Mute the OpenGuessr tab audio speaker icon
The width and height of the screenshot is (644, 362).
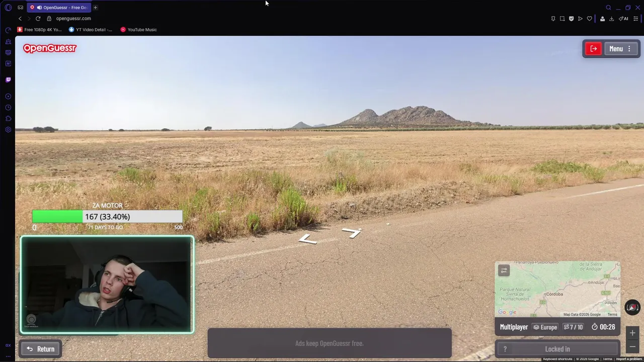[39, 8]
